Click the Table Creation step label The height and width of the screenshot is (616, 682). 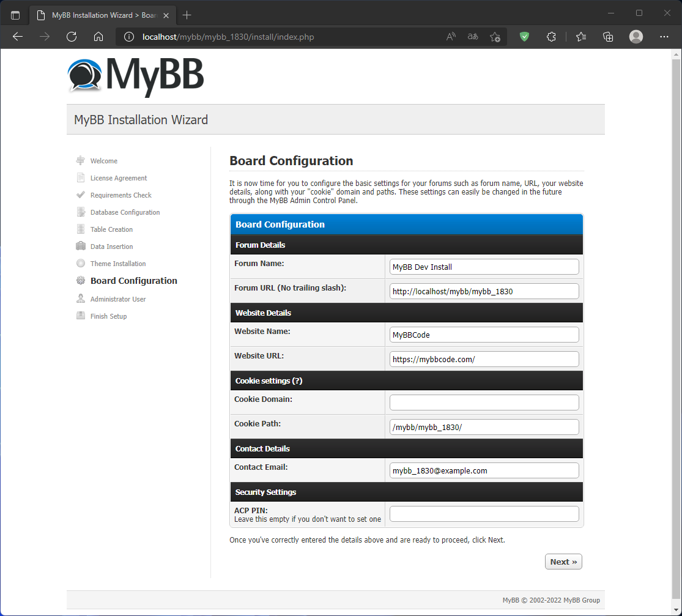112,229
